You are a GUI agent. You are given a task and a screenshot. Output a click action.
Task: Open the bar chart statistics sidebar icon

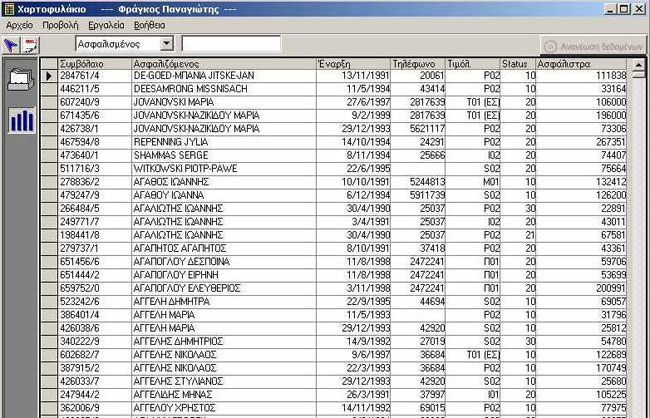click(x=20, y=120)
